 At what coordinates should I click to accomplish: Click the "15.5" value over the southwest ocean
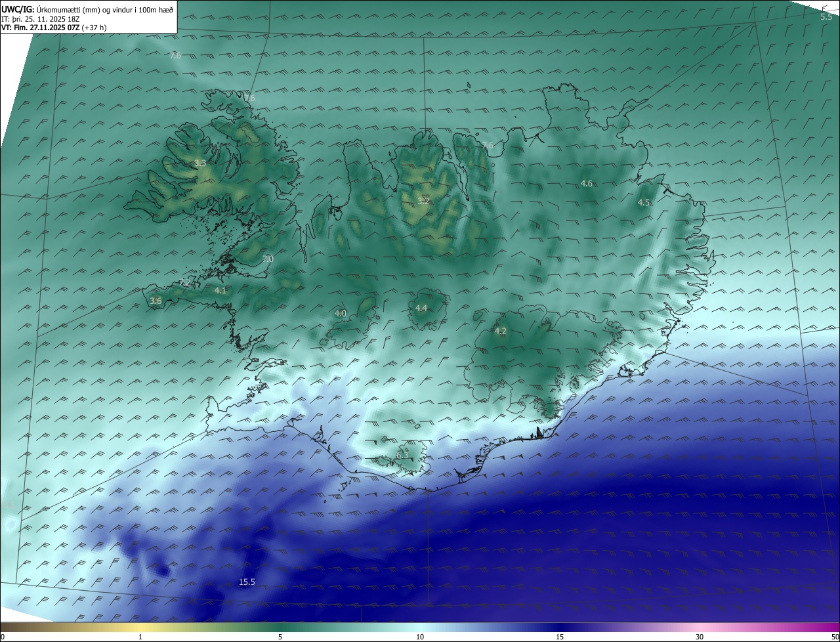[x=247, y=582]
